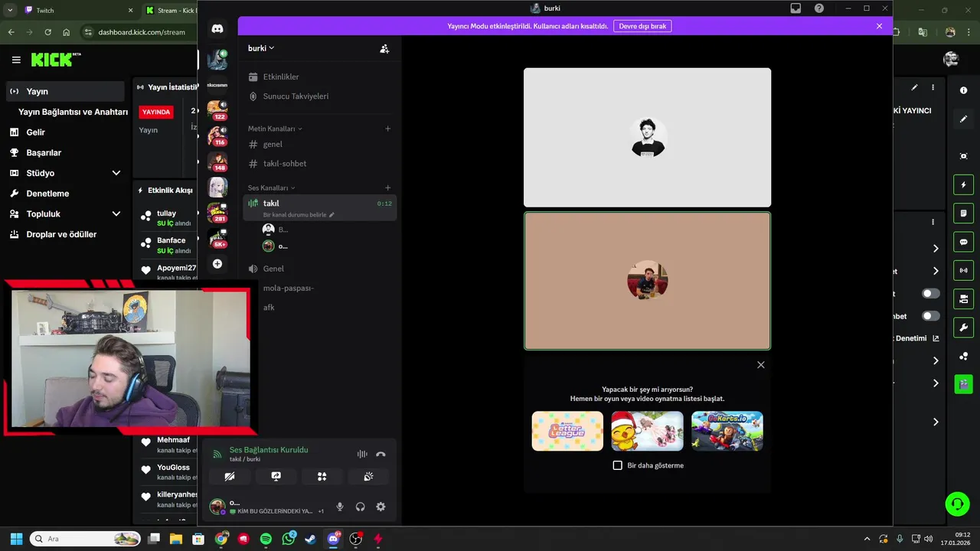
Task: Open Yayın in Kick sidebar
Action: point(64,91)
